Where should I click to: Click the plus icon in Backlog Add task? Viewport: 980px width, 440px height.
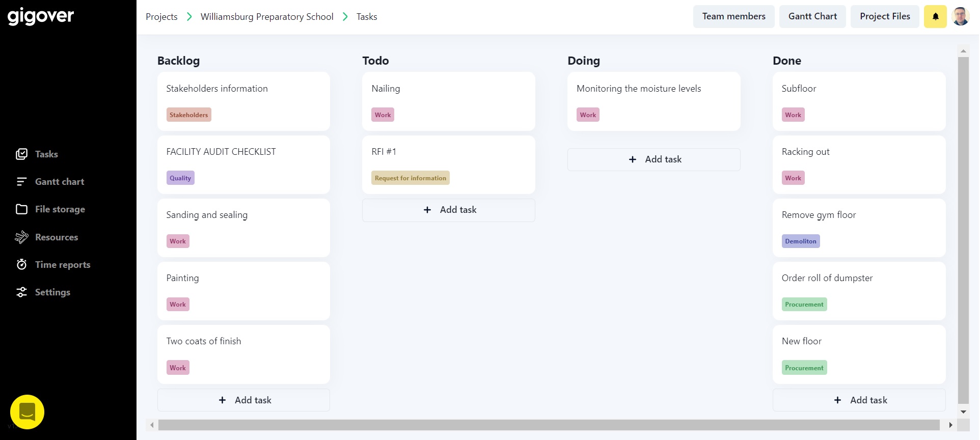[x=222, y=400]
